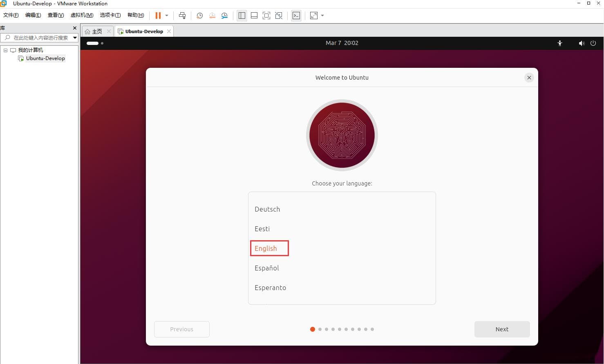
Task: Choose Esperanto as the language
Action: [x=342, y=288]
